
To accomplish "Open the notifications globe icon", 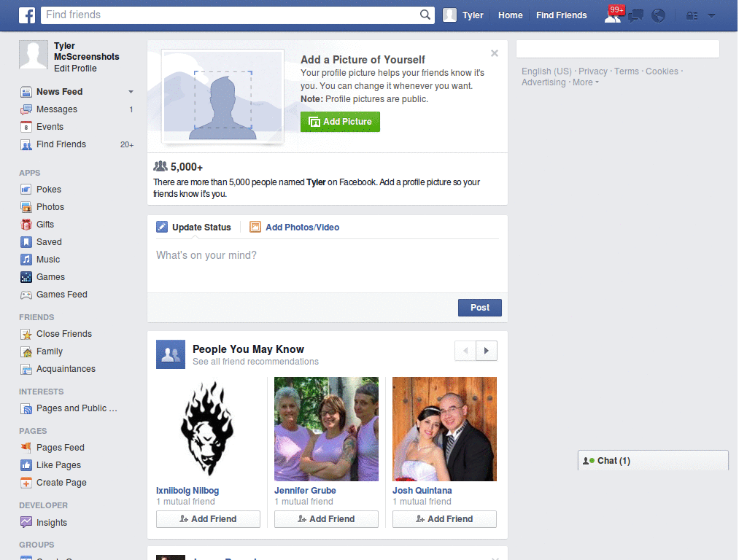I will click(659, 16).
